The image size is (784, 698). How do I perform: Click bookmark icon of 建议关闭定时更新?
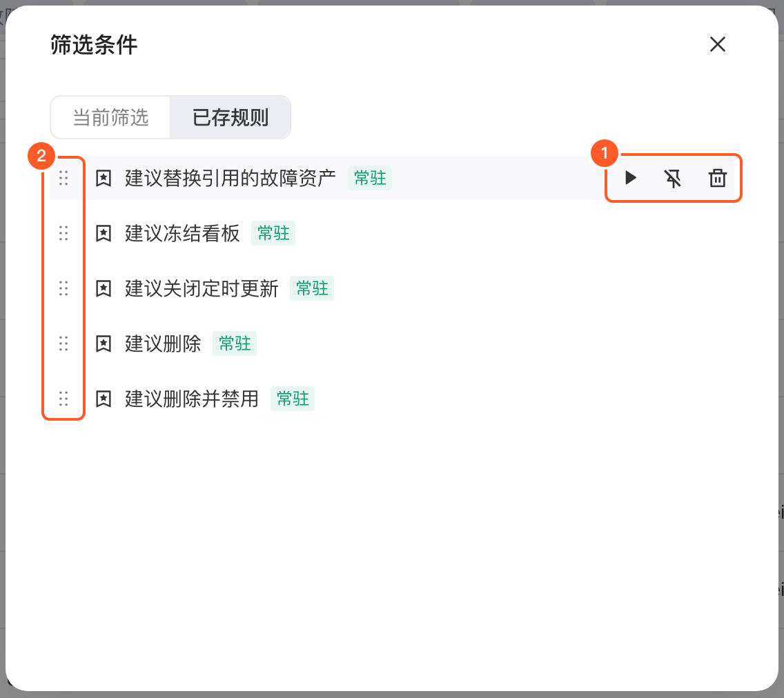pos(104,288)
